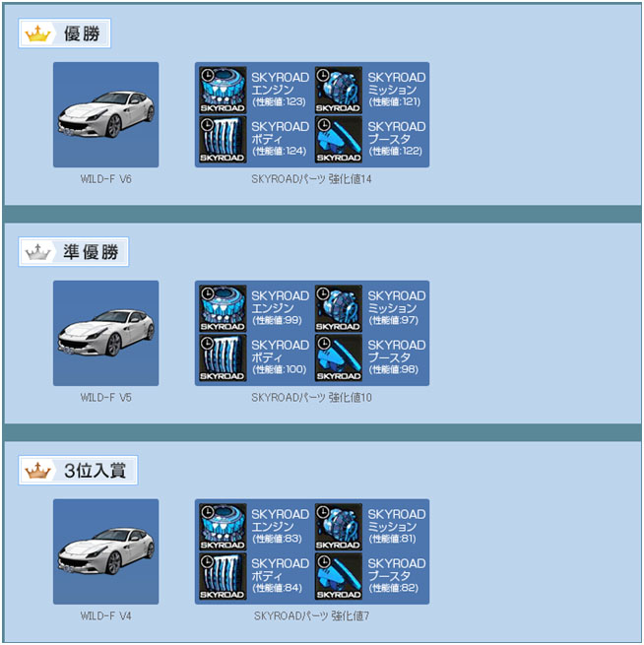Click the SKYROADパーツ 強化値10 caption
Viewport: 644px width, 645px height.
point(311,398)
